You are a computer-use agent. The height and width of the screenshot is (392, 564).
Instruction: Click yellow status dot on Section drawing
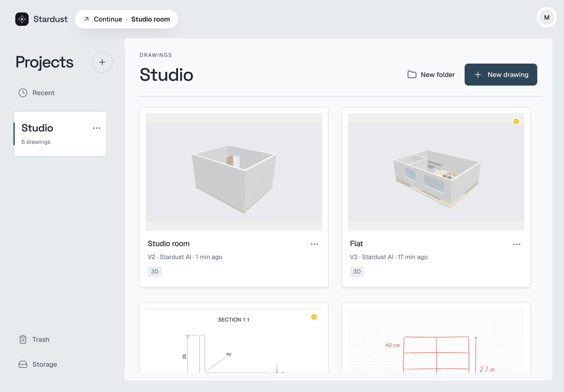314,317
